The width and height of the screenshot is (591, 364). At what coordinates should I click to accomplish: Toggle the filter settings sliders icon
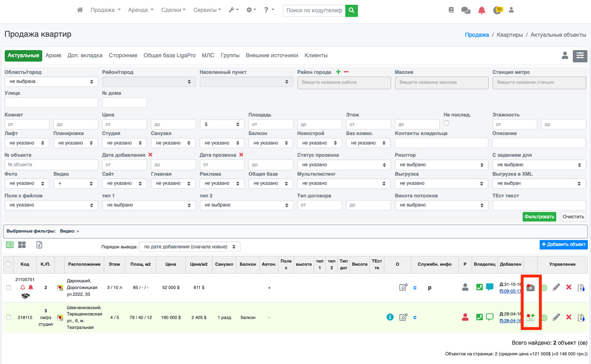[x=580, y=56]
